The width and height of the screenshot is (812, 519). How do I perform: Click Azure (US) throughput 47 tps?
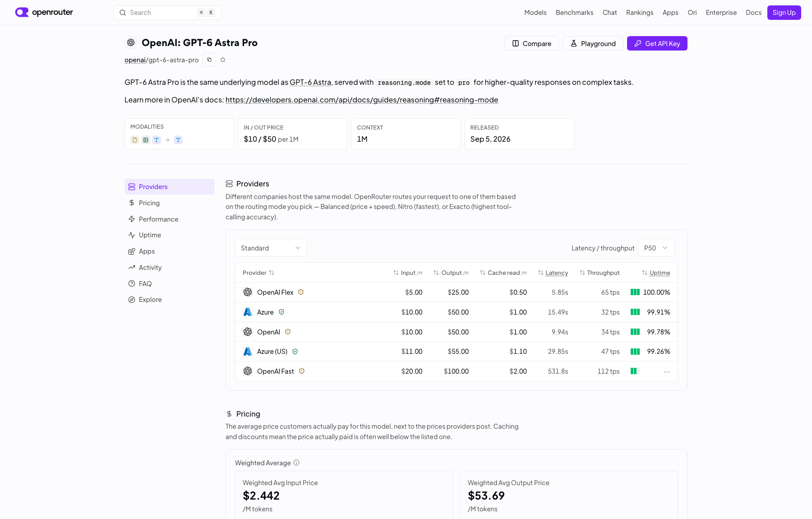610,351
